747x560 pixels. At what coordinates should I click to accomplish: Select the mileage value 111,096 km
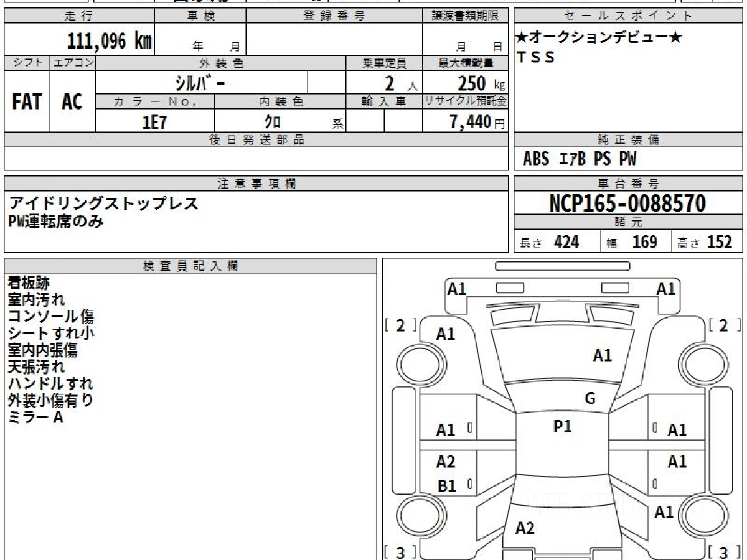pos(109,41)
